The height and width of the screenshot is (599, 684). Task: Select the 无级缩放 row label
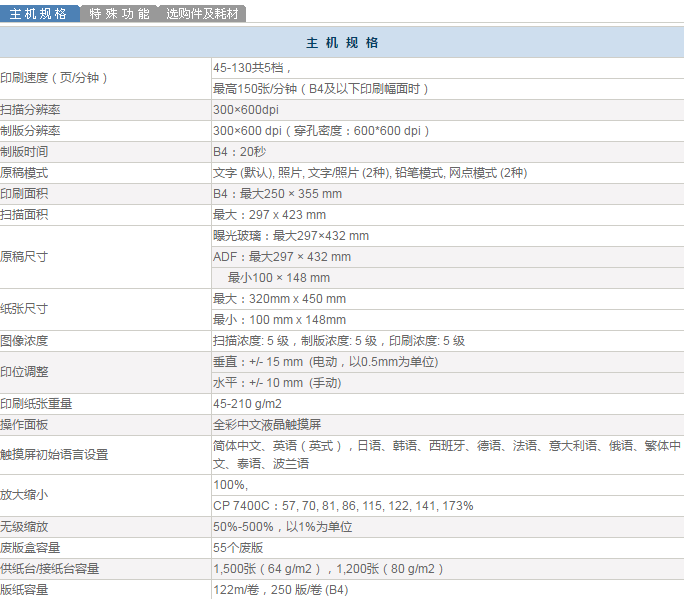coord(24,527)
